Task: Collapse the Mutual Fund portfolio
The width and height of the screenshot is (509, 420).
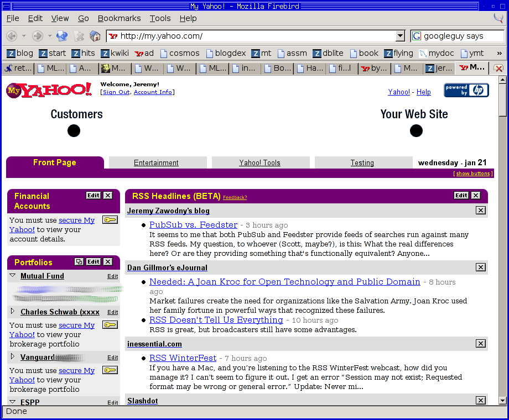Action: pos(13,275)
